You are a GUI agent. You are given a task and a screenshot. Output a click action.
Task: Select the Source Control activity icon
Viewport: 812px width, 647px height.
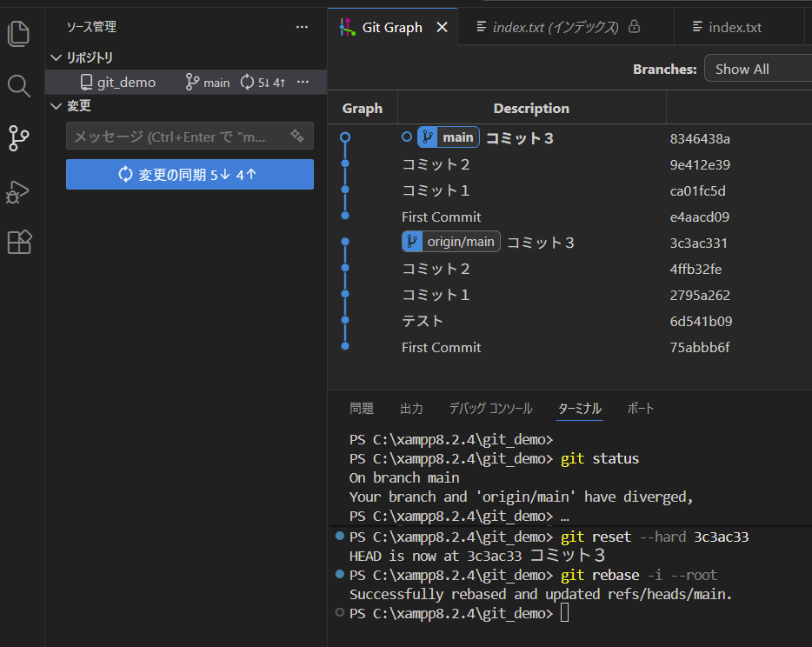[x=19, y=137]
